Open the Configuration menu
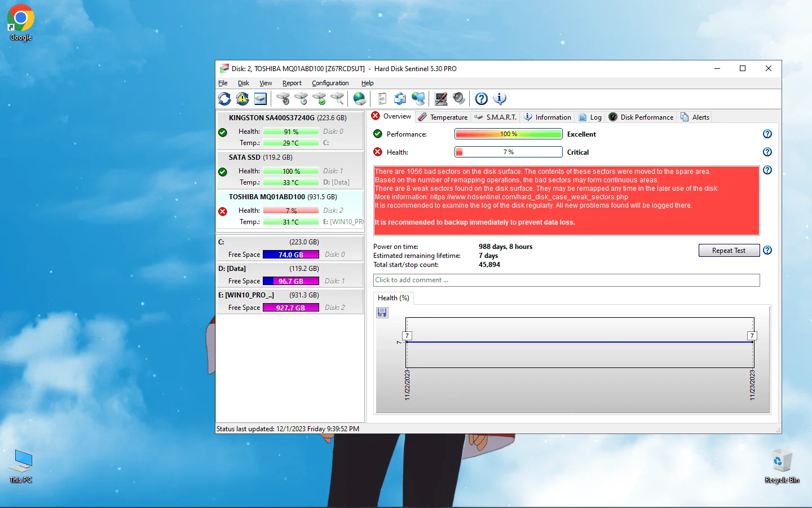 point(330,83)
